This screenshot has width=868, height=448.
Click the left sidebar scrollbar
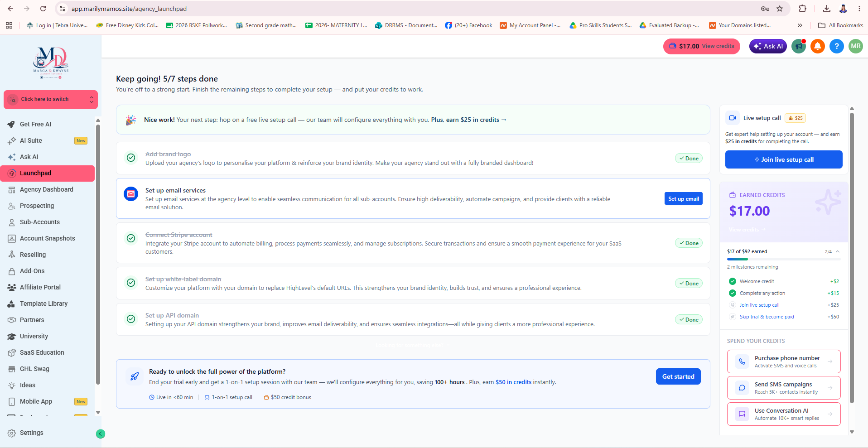click(98, 254)
